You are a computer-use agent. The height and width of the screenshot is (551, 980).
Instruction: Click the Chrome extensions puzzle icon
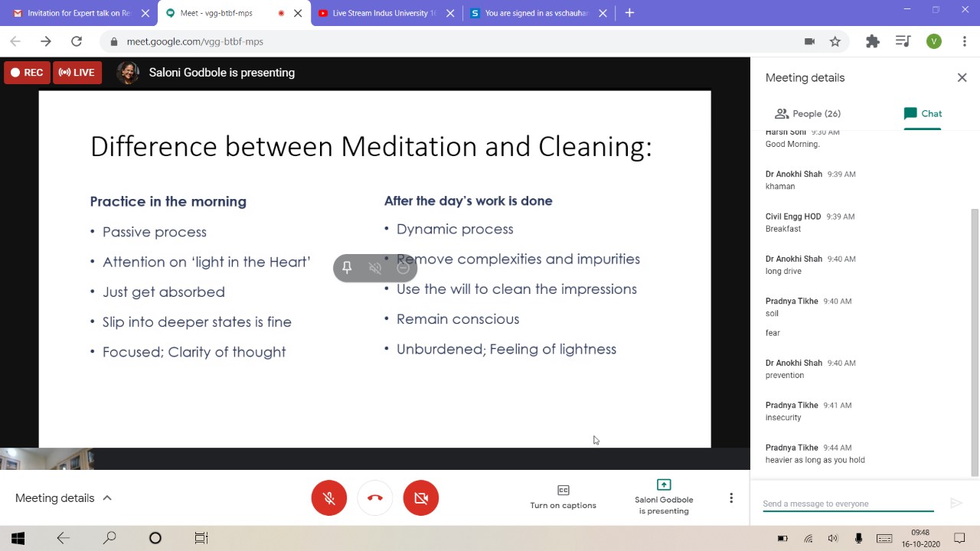pos(872,41)
